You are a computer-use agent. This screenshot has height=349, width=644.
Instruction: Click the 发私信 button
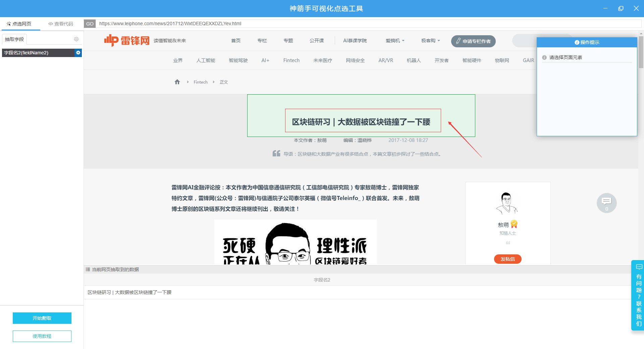[507, 259]
